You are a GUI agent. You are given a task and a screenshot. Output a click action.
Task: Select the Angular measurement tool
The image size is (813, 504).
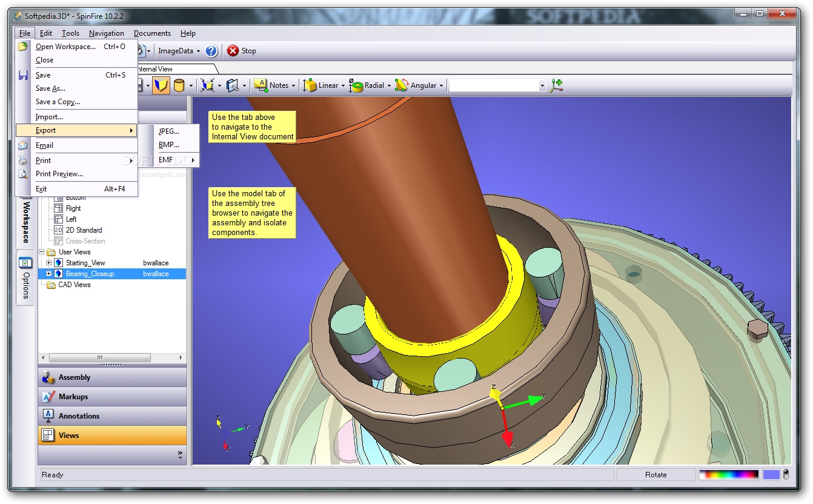pos(416,85)
